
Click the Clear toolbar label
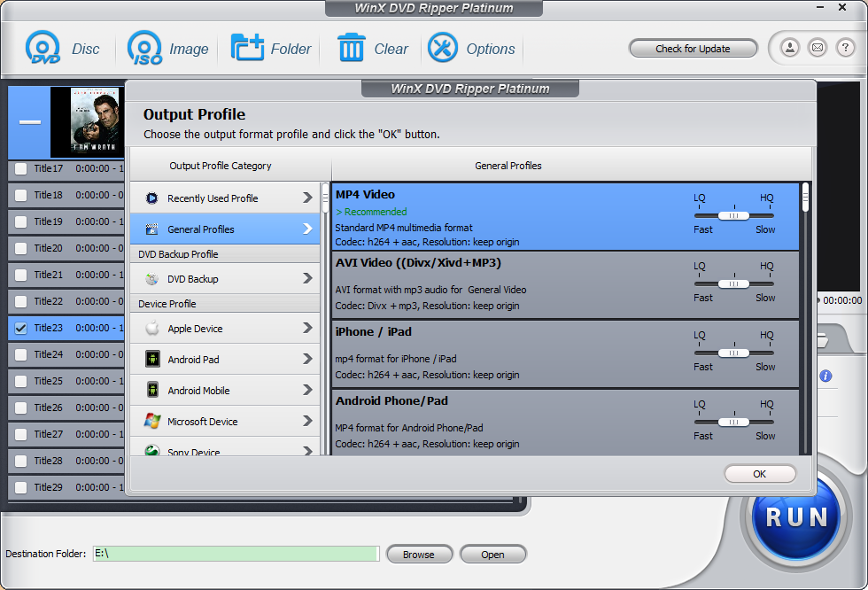tap(391, 49)
